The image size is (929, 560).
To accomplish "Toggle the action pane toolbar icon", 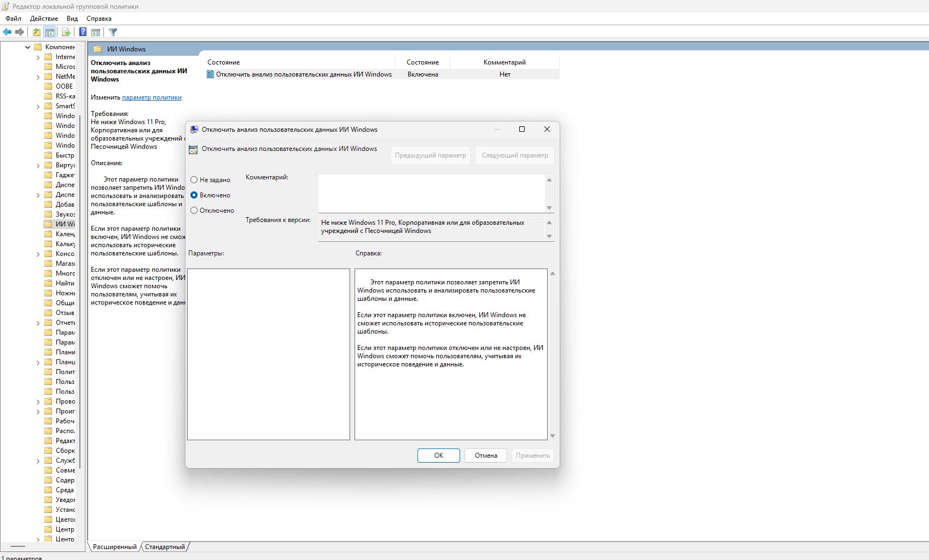I will coord(96,32).
